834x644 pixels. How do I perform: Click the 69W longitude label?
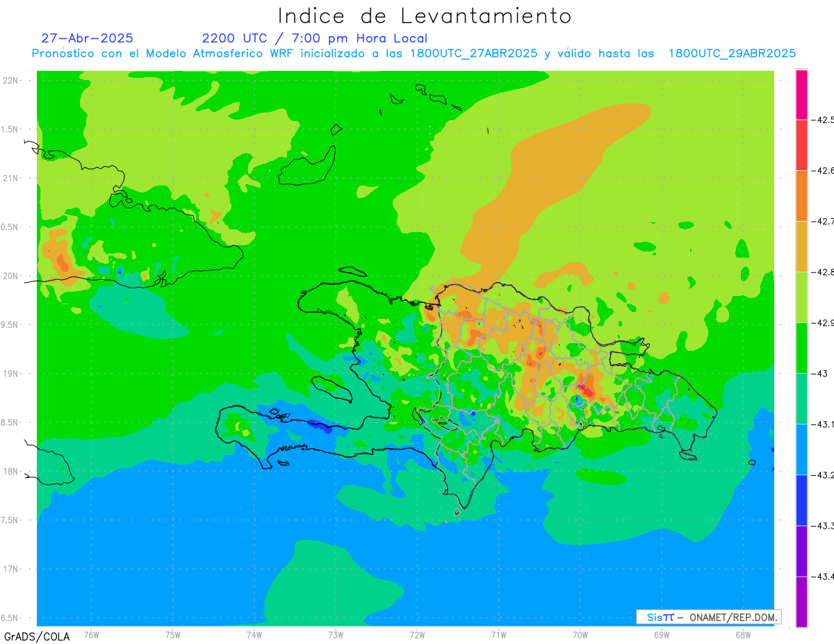(x=662, y=634)
